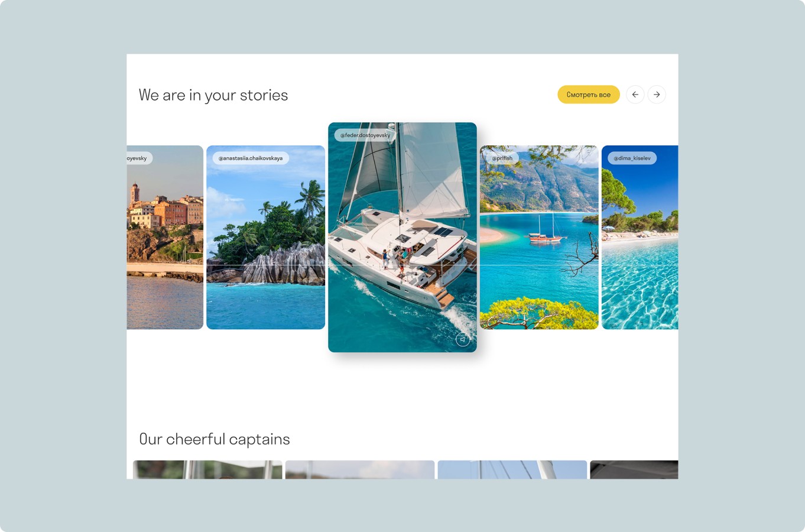Screen dimensions: 805x532
Task: Open the clear turquoise beach story card
Action: pyautogui.click(x=640, y=237)
